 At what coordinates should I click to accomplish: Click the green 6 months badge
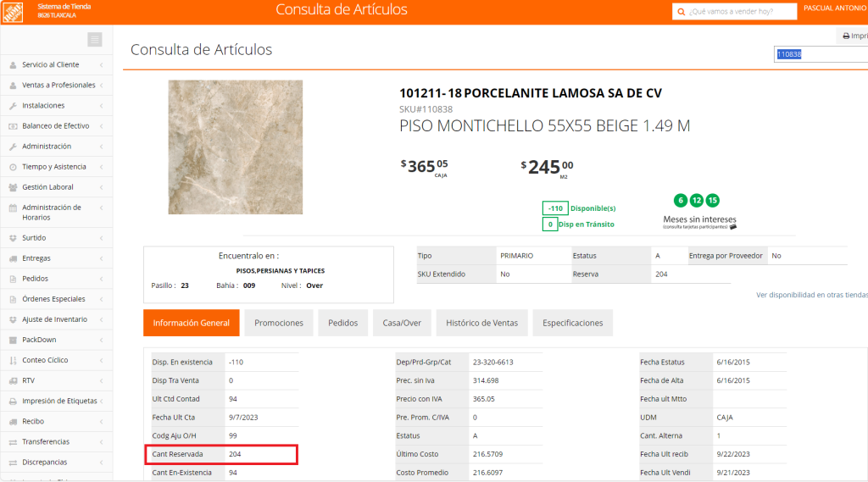click(681, 200)
